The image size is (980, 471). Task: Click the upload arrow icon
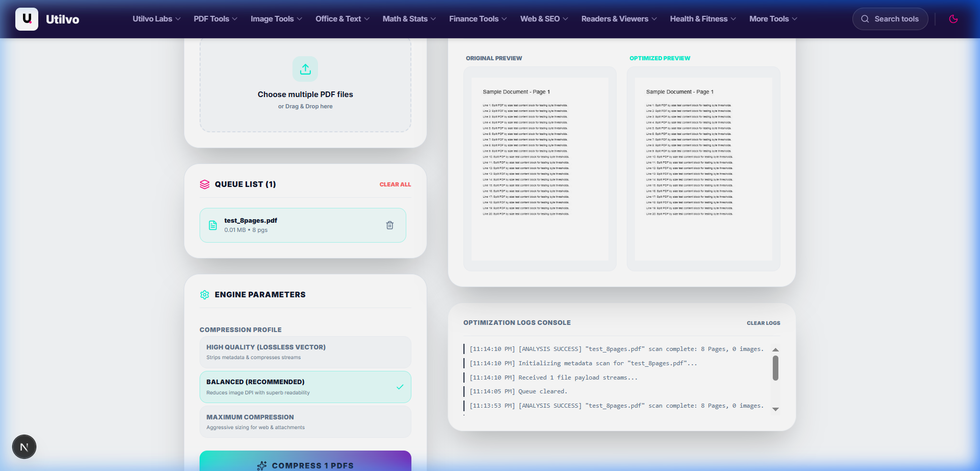305,69
